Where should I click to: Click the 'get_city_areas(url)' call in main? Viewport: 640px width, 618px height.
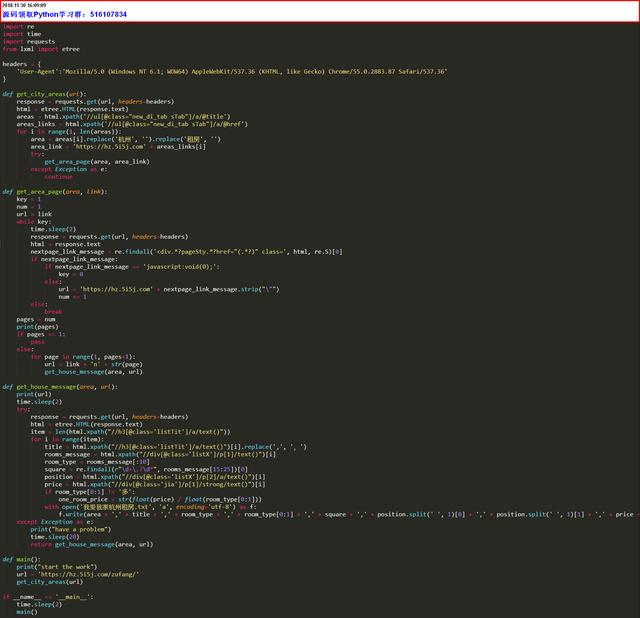49,582
